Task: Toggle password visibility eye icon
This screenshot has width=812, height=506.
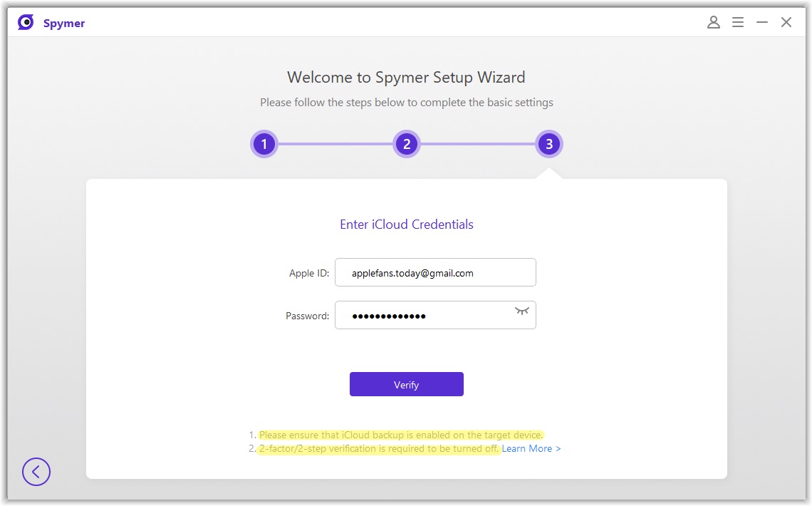Action: tap(521, 311)
